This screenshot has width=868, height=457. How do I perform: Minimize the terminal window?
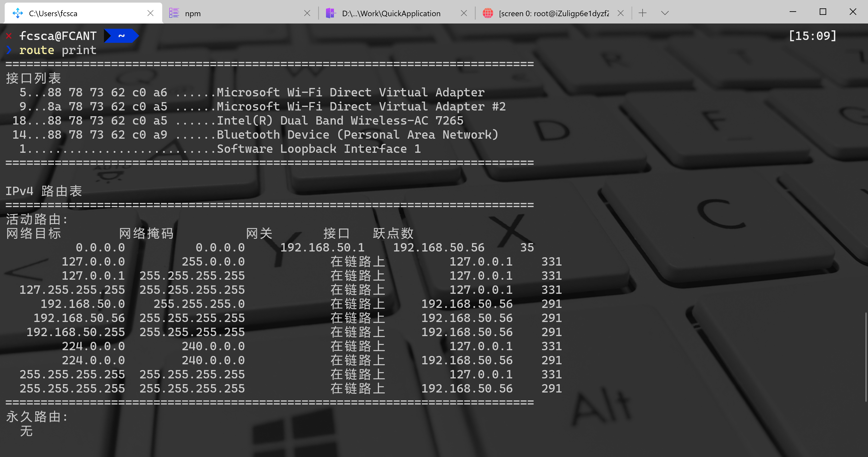(793, 12)
